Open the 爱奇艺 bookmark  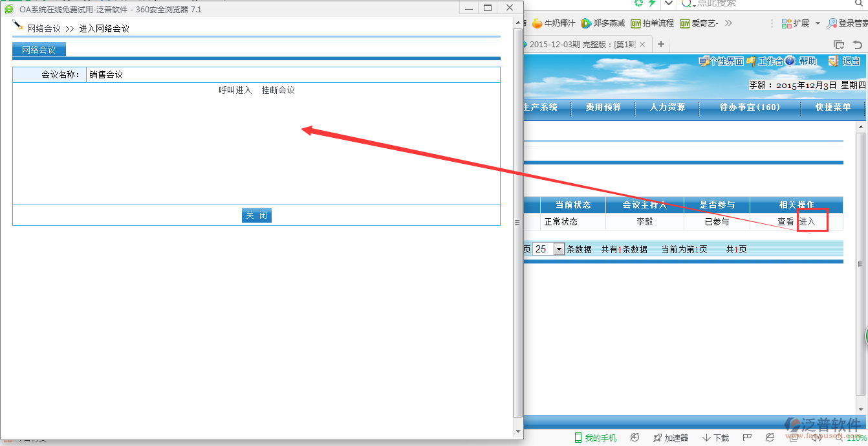pyautogui.click(x=699, y=23)
